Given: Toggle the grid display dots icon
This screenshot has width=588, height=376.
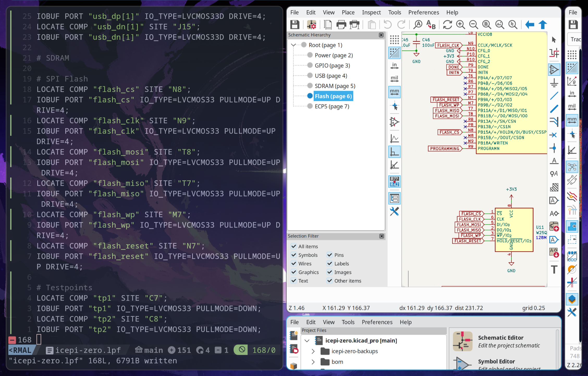Looking at the screenshot, I should 394,40.
